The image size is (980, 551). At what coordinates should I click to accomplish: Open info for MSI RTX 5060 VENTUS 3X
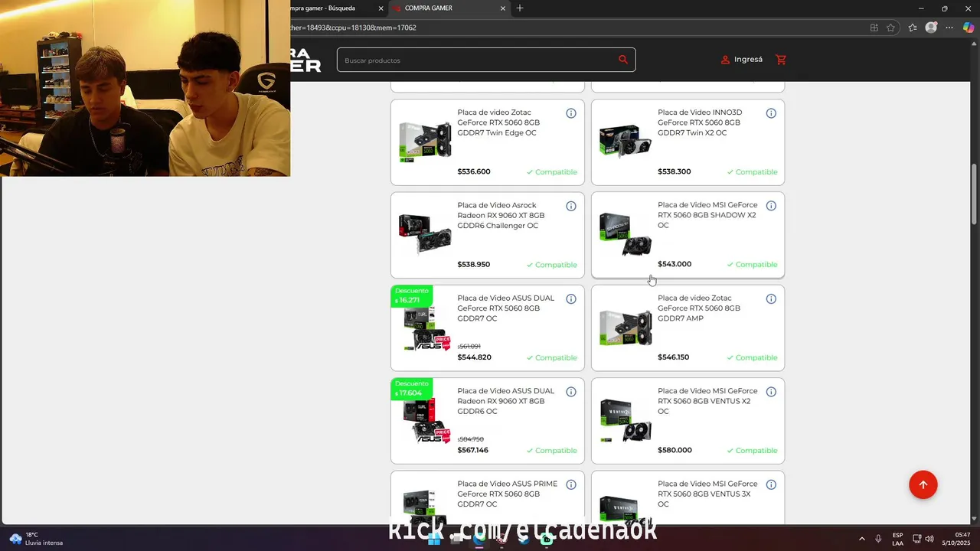point(771,484)
